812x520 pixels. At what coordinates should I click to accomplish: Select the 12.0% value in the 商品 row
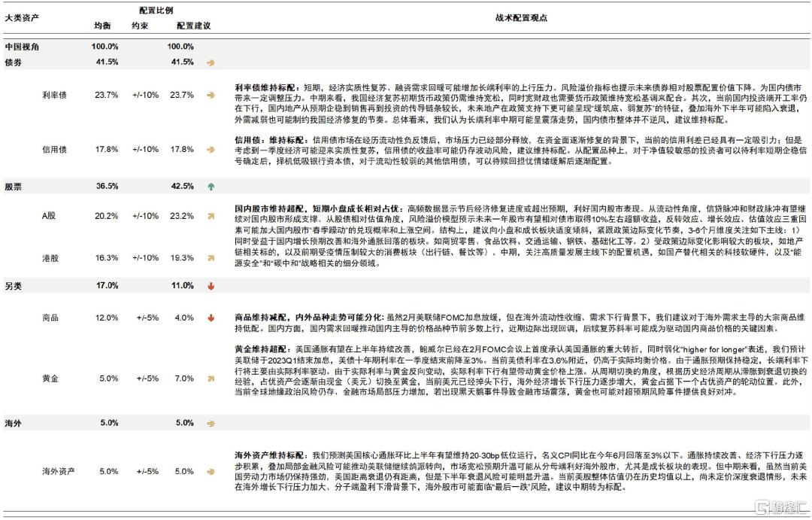coord(107,318)
